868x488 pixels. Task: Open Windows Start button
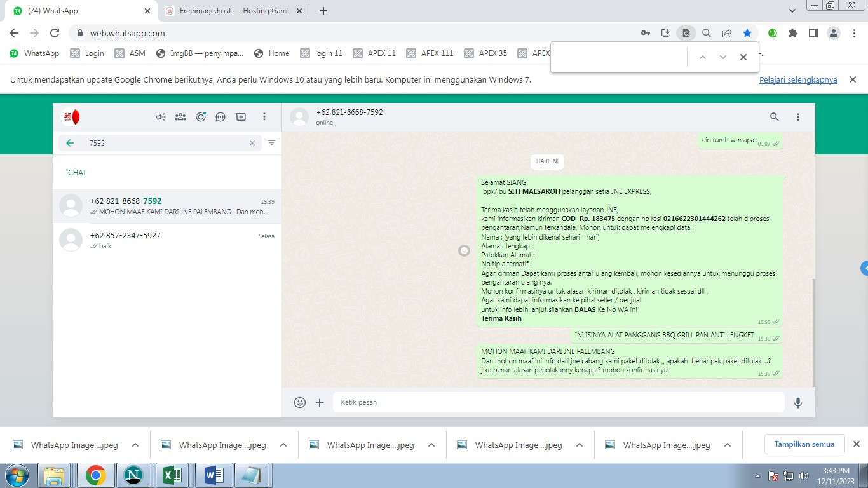(x=16, y=475)
